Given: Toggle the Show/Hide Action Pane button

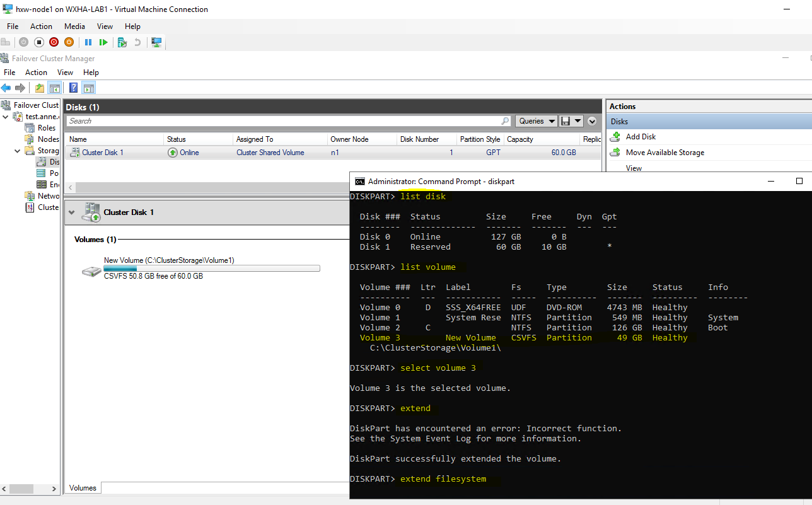Looking at the screenshot, I should (x=89, y=88).
